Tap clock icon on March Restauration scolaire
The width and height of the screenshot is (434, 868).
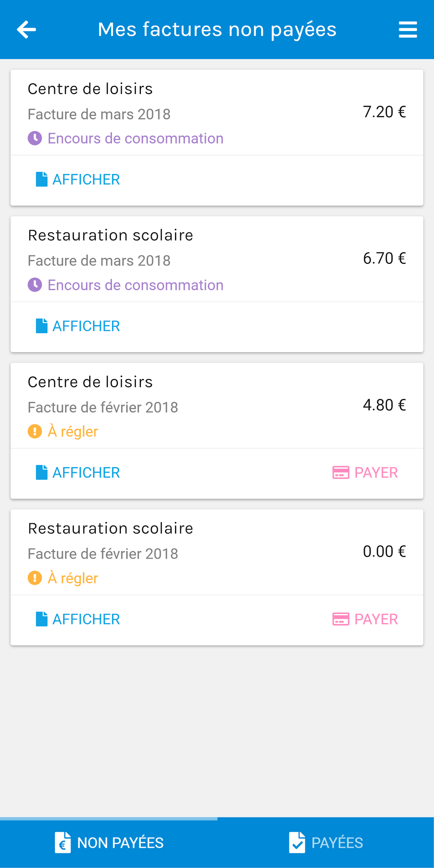35,285
